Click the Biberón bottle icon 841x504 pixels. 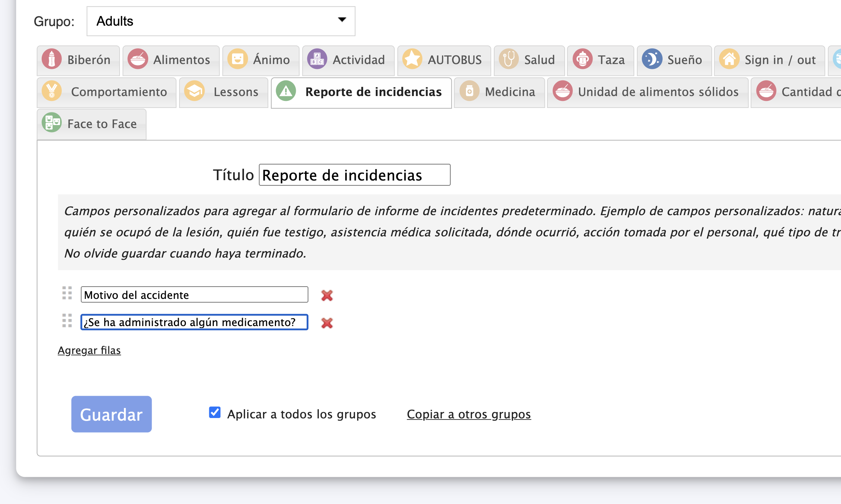(x=52, y=60)
